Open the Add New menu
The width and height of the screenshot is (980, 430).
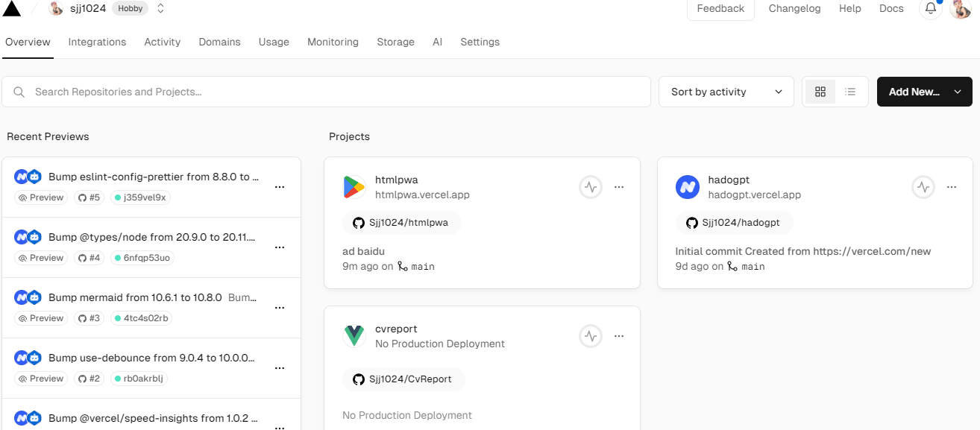coord(925,92)
